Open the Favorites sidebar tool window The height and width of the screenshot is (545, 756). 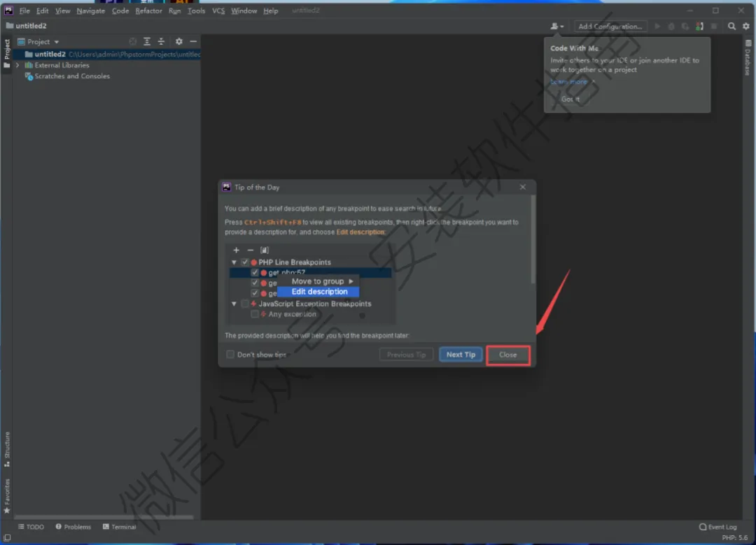pyautogui.click(x=7, y=496)
